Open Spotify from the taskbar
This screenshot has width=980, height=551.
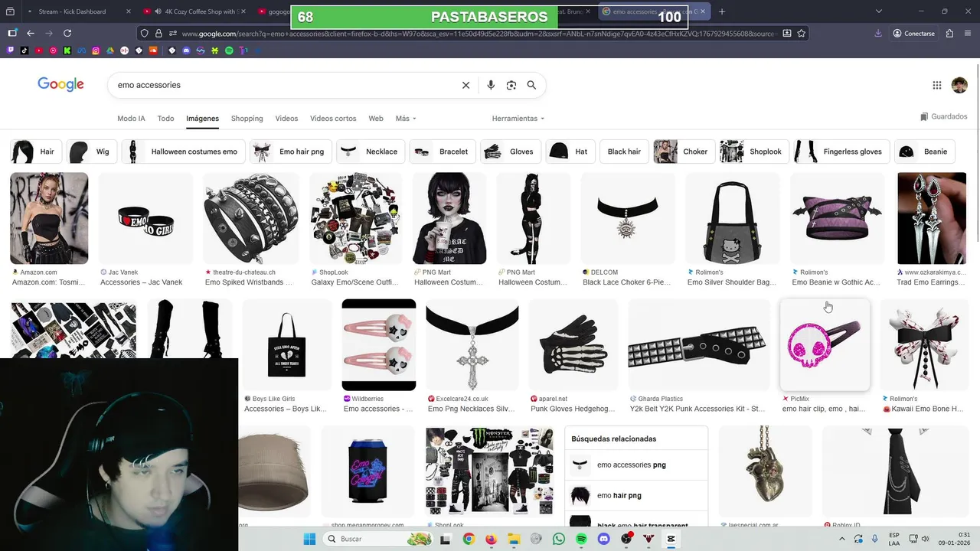pyautogui.click(x=581, y=539)
